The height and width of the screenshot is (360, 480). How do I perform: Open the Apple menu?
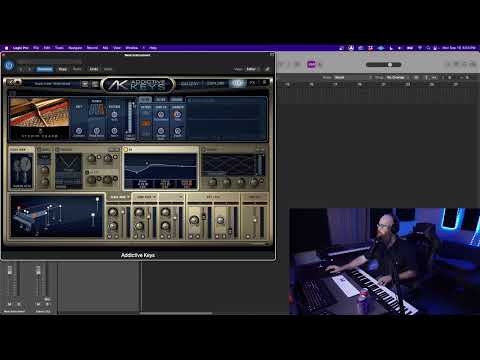[x=6, y=48]
